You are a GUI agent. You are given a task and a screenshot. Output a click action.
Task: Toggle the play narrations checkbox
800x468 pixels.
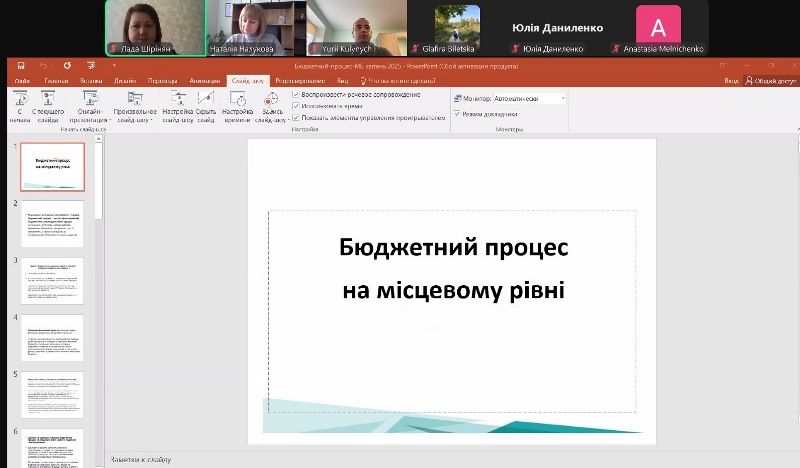(296, 94)
